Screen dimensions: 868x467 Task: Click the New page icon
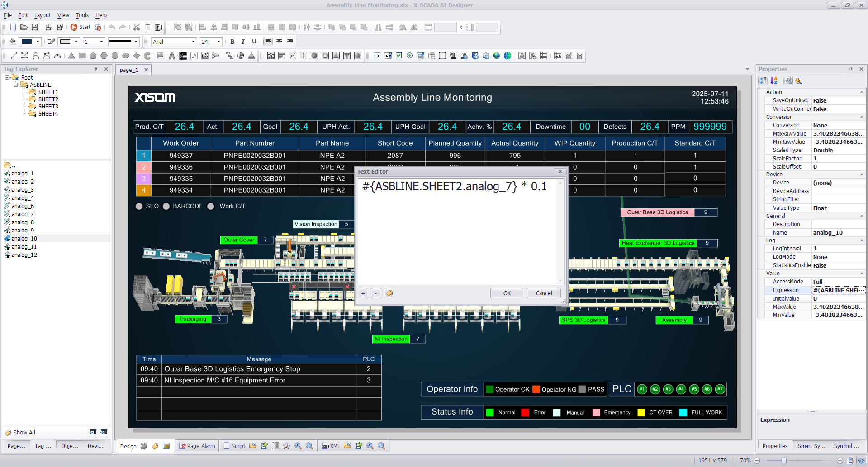click(13, 27)
